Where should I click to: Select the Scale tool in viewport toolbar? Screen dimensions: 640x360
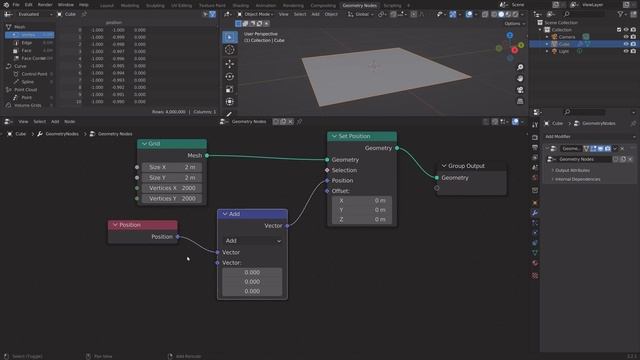pos(230,89)
